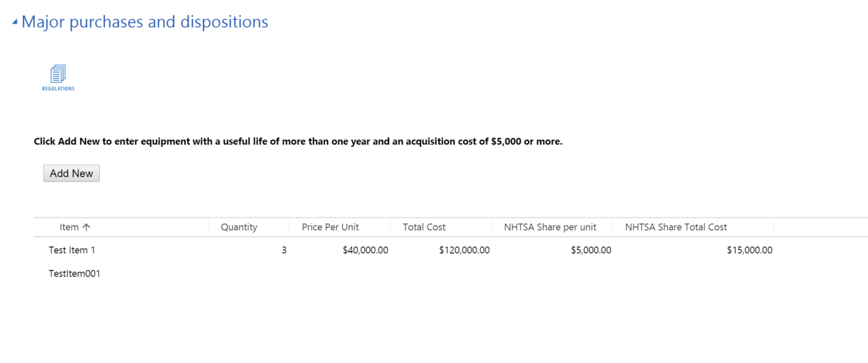The height and width of the screenshot is (363, 868).
Task: Select the $15,000.00 NHTSA share total cell
Action: 750,251
